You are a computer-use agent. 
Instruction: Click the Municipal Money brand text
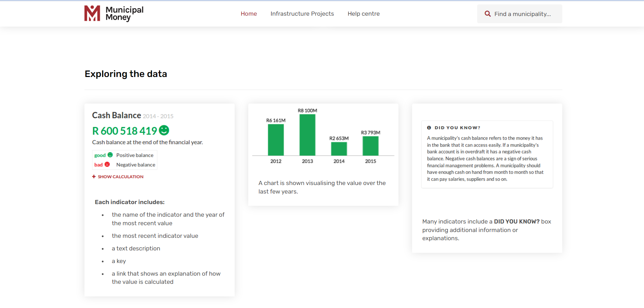tap(124, 14)
